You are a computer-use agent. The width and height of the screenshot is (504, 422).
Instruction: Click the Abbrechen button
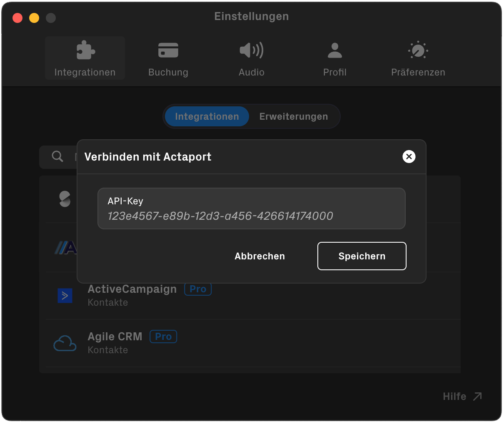pos(259,256)
